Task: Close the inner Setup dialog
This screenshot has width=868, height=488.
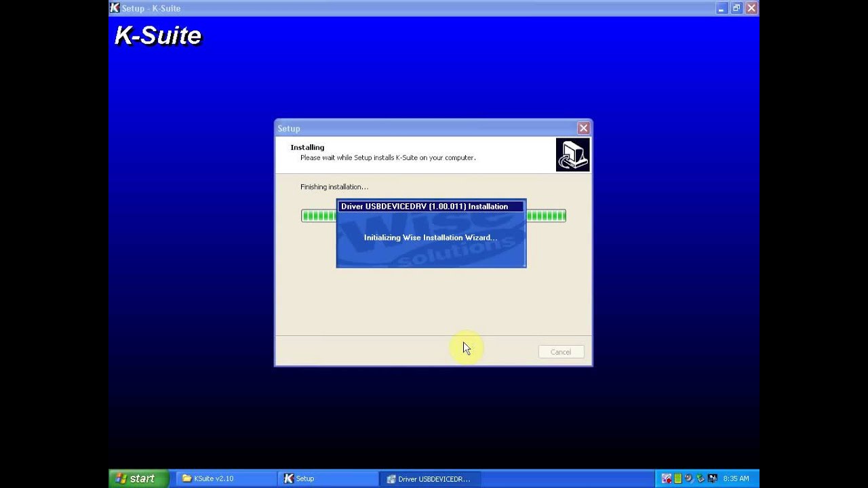Action: 583,128
